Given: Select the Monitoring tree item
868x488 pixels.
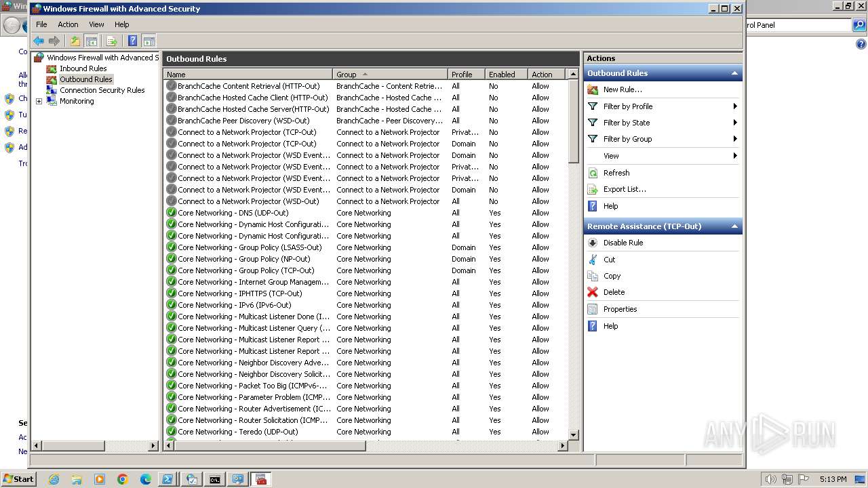Looking at the screenshot, I should [77, 101].
